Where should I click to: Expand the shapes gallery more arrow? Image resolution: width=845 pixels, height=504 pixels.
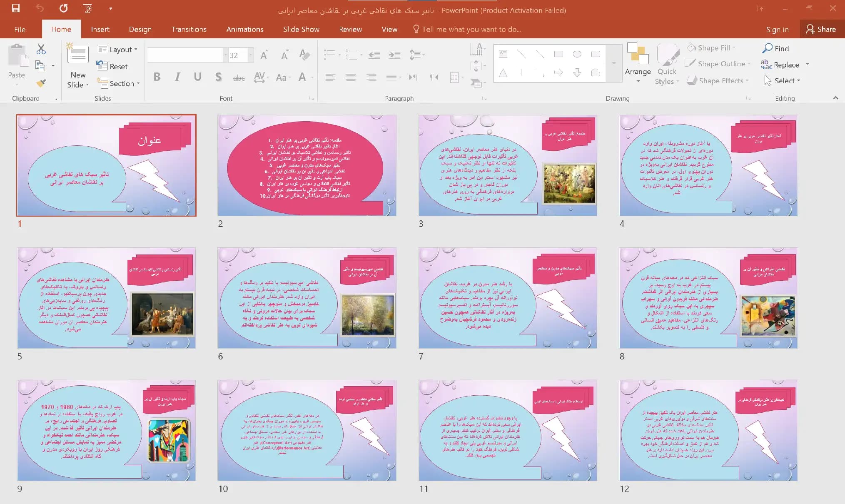coord(614,63)
